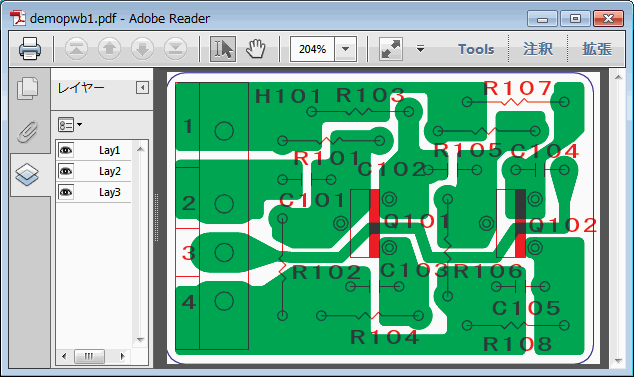This screenshot has height=377, width=634.
Task: Hide the Lay2 layer eye
Action: click(x=66, y=171)
